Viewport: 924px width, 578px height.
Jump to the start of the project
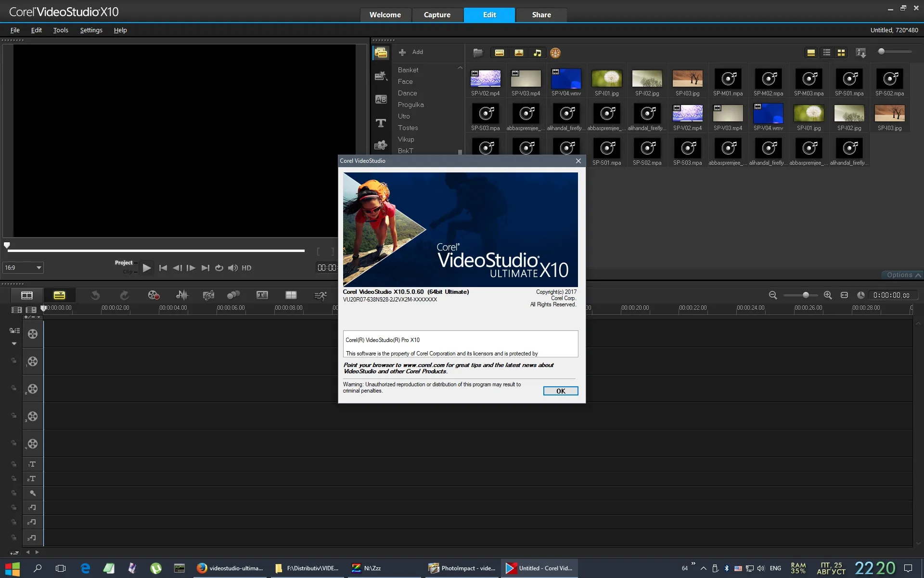(x=163, y=268)
